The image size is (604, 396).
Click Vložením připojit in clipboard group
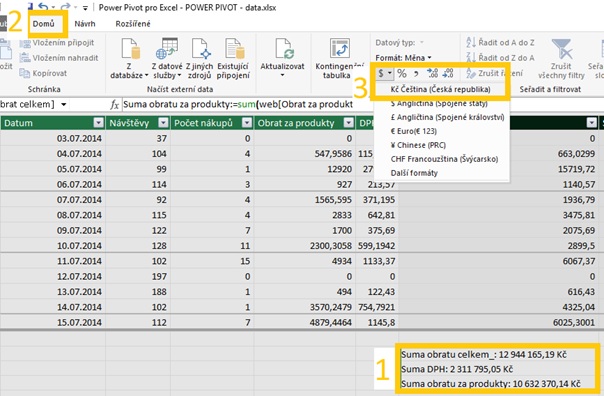point(57,43)
